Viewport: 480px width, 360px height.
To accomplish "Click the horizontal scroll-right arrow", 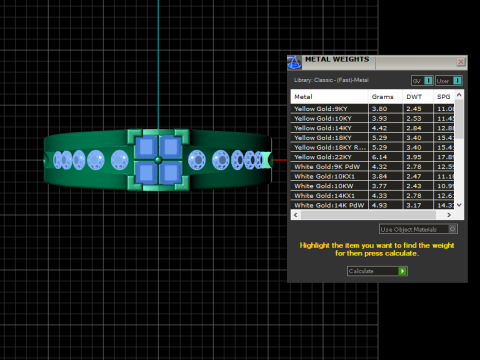I will click(449, 215).
